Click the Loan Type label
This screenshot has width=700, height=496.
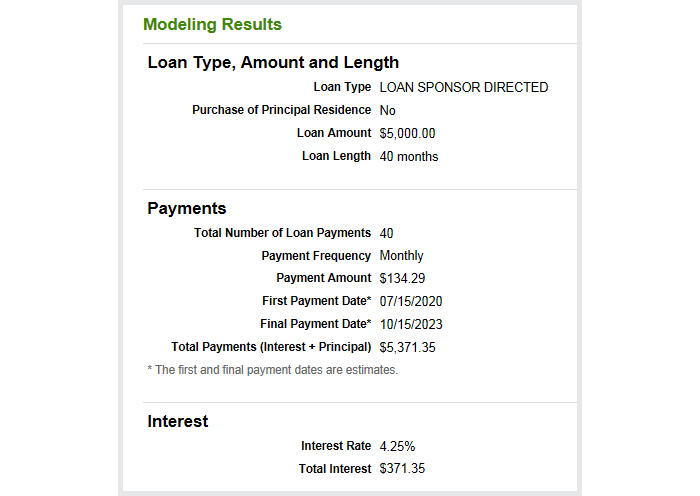(x=342, y=87)
